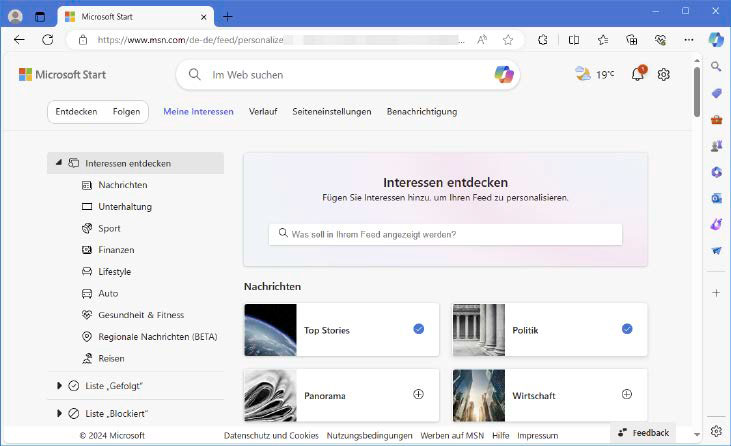Follow Wirtschaft with plus circle
The height and width of the screenshot is (446, 731).
(627, 394)
